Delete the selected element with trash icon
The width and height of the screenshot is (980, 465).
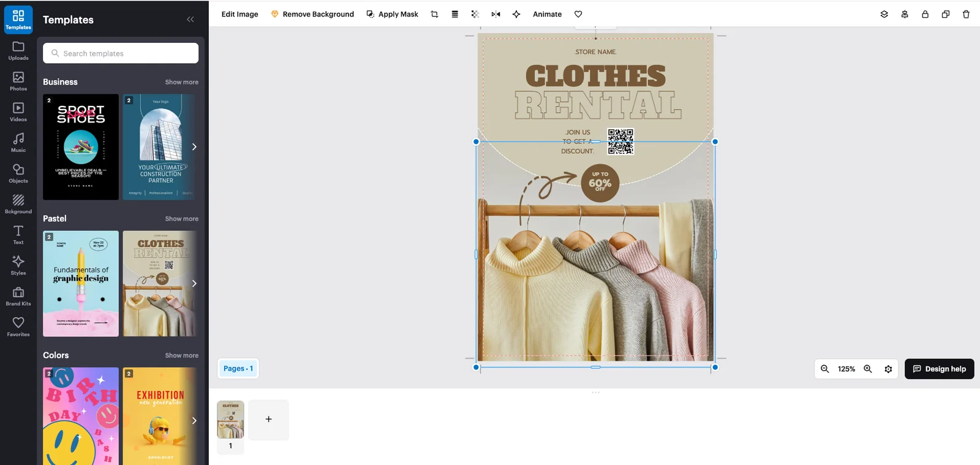coord(966,14)
